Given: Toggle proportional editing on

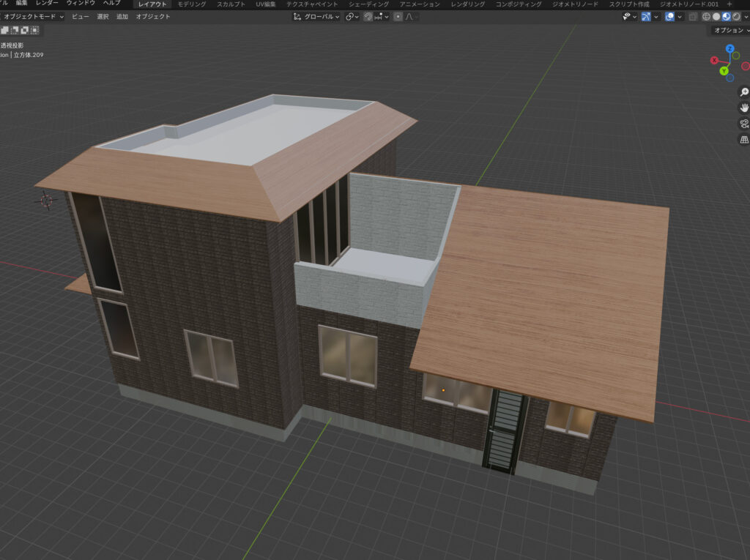Looking at the screenshot, I should (x=398, y=16).
